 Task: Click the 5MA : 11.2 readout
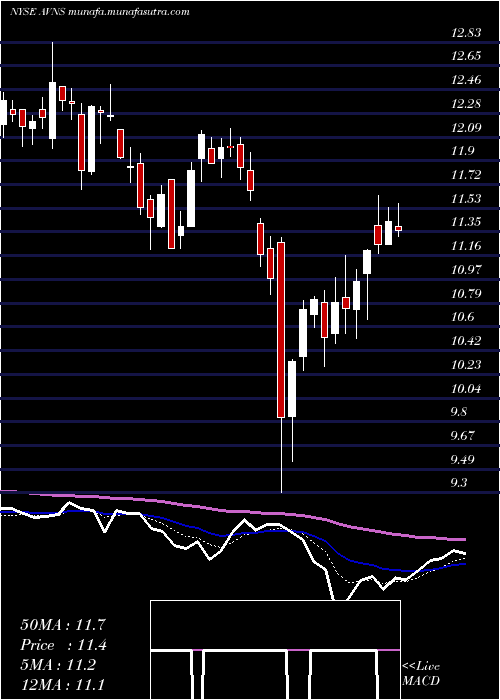tap(58, 665)
